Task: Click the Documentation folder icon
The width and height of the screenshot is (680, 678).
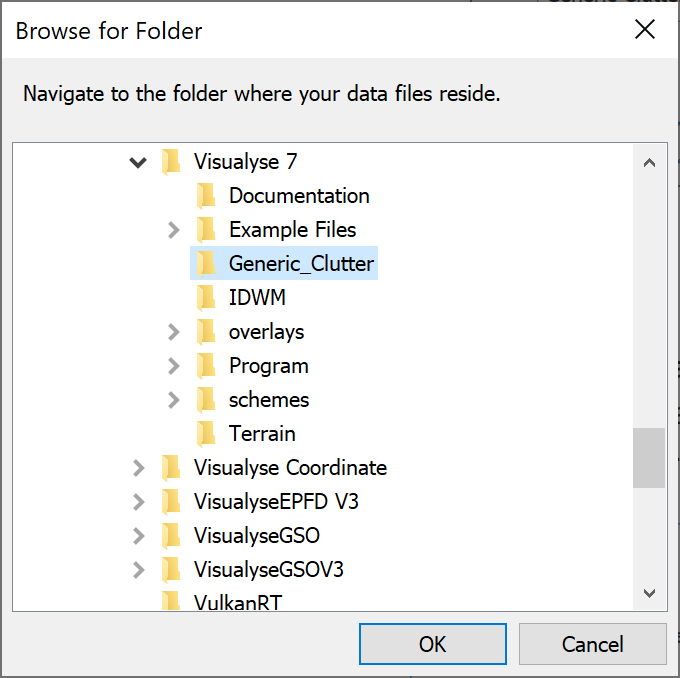Action: click(206, 196)
